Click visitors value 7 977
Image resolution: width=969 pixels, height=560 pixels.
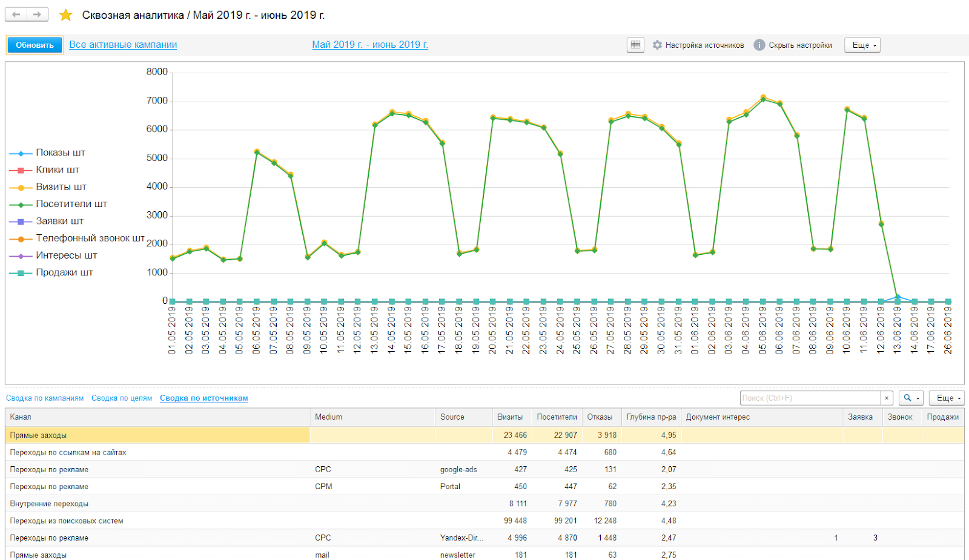pyautogui.click(x=567, y=504)
